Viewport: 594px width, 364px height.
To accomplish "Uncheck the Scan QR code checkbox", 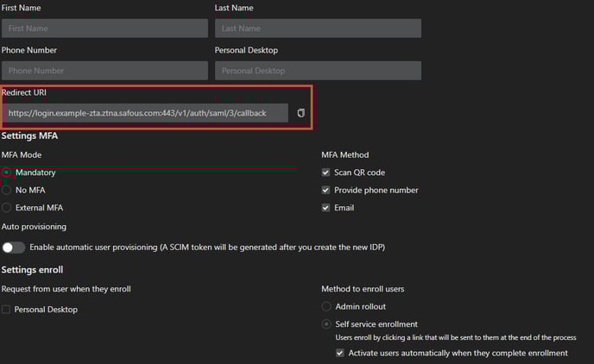I will coord(325,173).
